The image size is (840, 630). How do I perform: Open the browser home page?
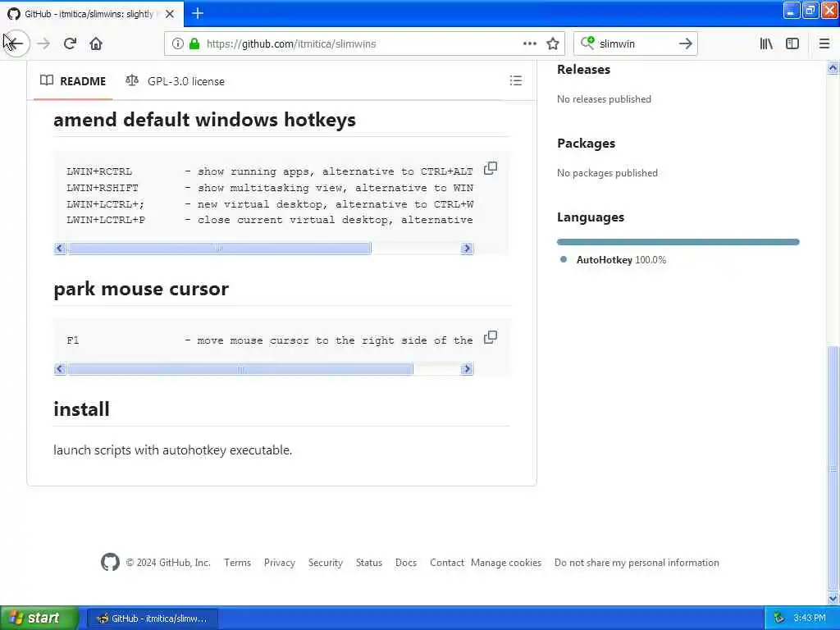[96, 44]
